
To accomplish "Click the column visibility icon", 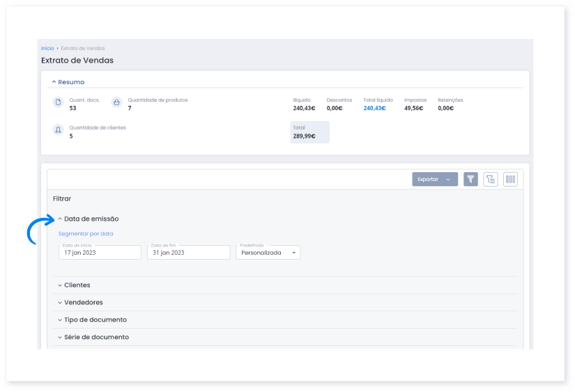I will click(510, 180).
